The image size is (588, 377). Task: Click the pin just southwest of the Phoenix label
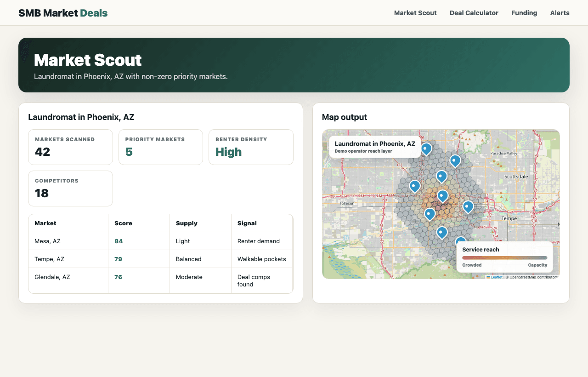(x=430, y=214)
